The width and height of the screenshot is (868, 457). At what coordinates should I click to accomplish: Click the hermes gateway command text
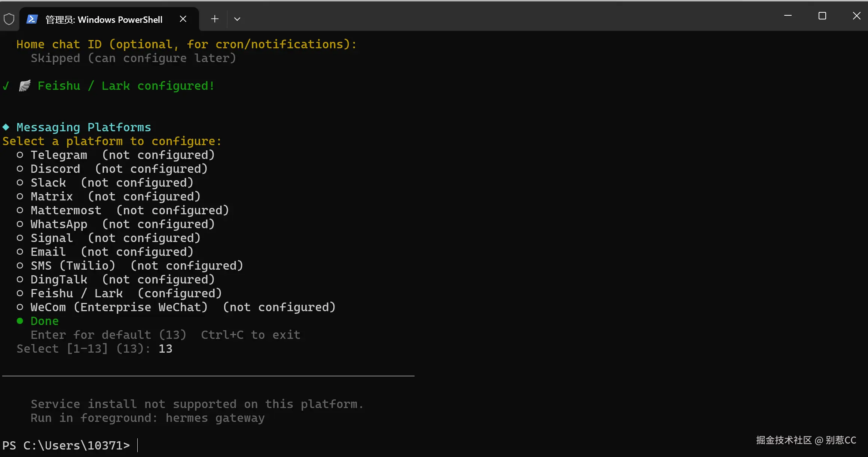215,418
